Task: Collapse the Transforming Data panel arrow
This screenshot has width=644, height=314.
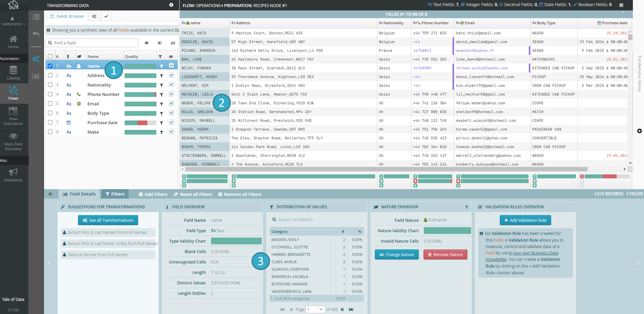Action: coord(171,5)
